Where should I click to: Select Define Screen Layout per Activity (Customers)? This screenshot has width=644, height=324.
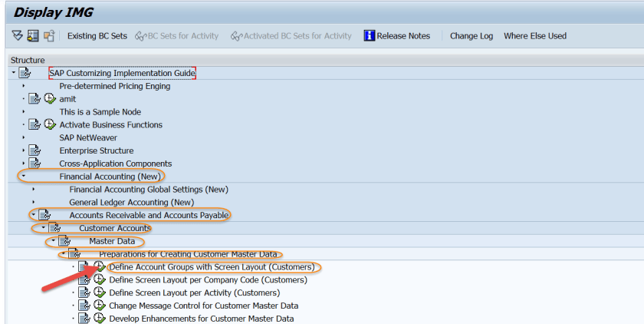(195, 293)
